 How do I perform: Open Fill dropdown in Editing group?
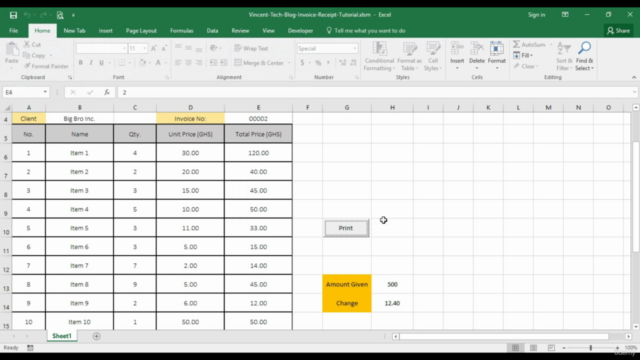[x=523, y=55]
